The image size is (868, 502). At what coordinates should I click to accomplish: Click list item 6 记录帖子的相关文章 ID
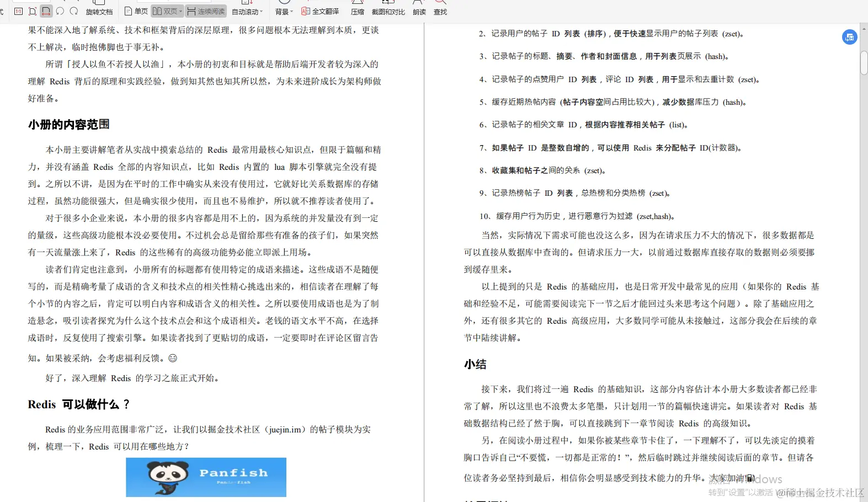[584, 125]
